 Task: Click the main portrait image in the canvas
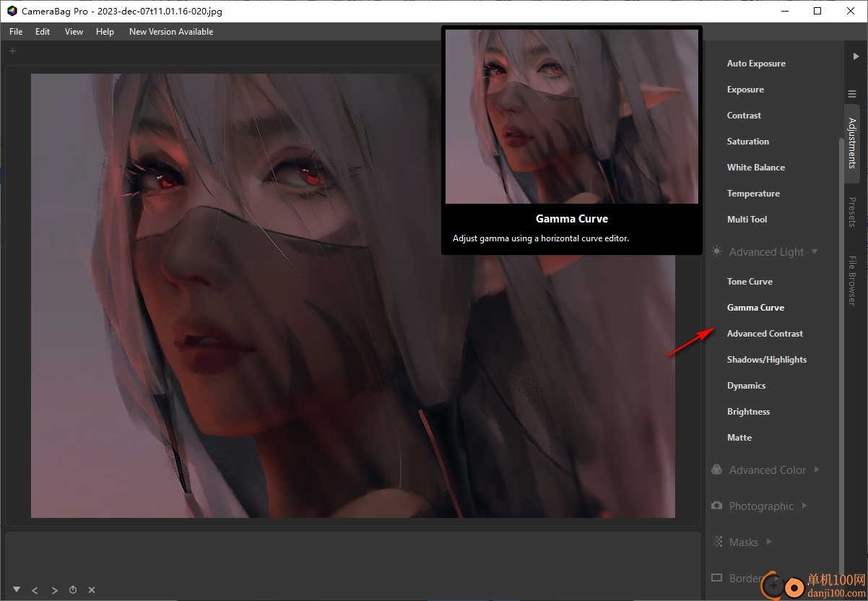[352, 295]
